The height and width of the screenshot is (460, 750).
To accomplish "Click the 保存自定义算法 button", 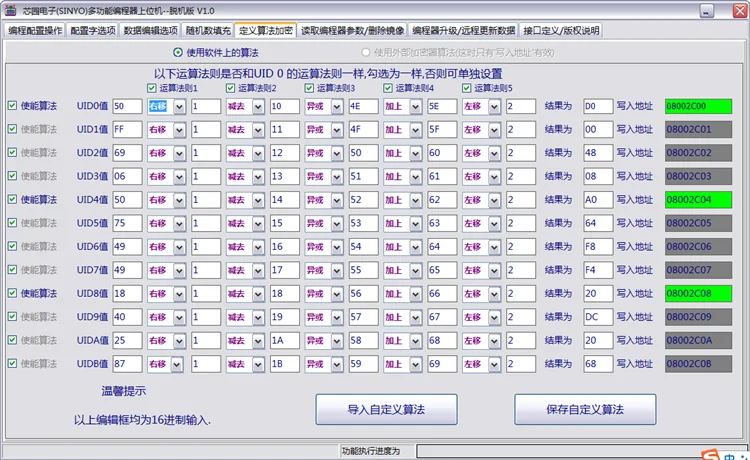I will tap(585, 410).
